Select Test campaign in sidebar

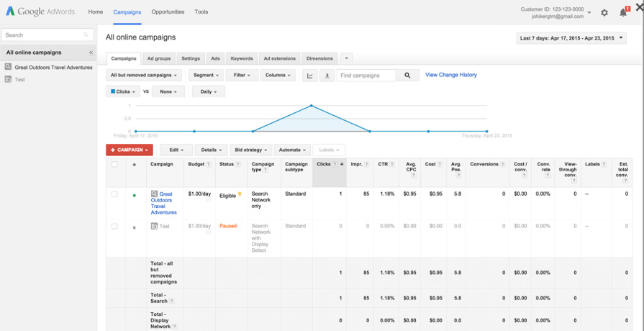click(19, 80)
